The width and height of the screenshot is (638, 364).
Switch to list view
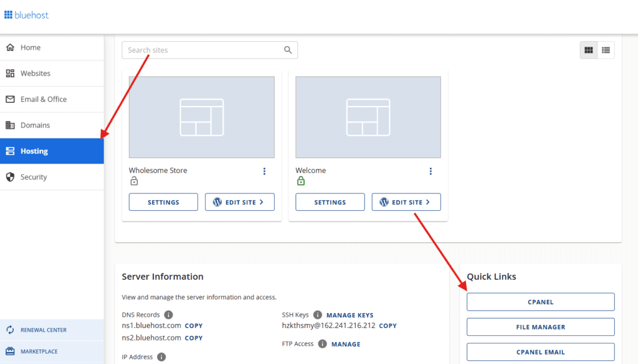606,50
